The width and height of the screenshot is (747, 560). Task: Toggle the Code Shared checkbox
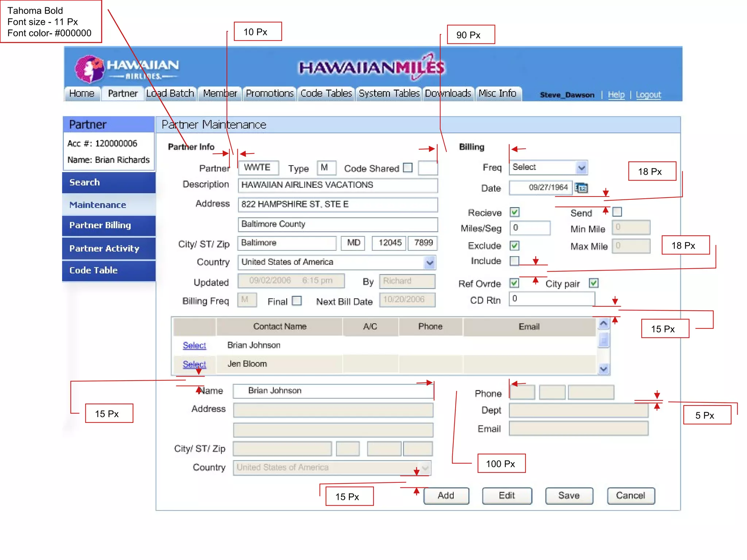(408, 168)
